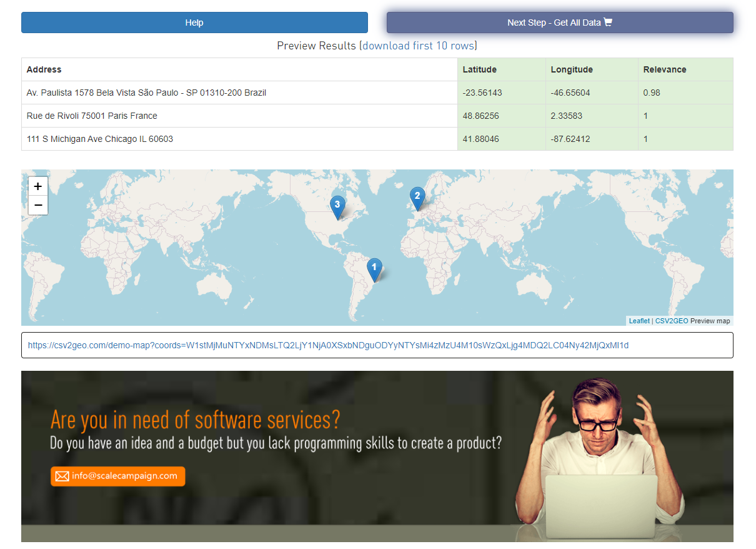Click relevance value for Rue de Rivoli row
756x549 pixels.
point(645,116)
